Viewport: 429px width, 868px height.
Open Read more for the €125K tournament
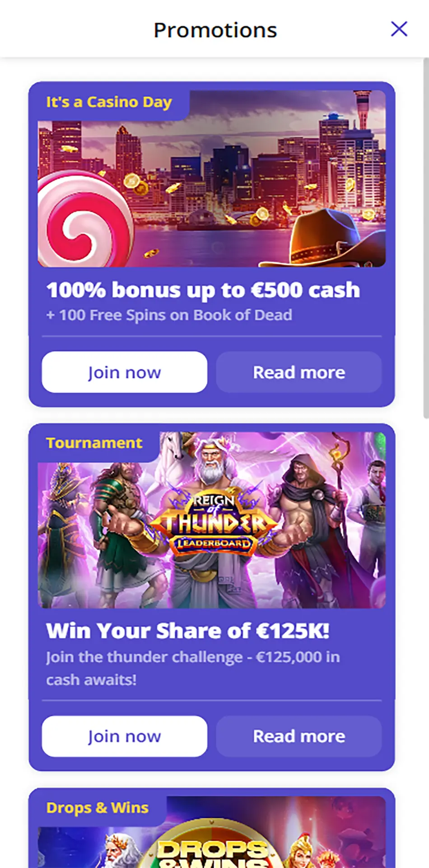point(298,736)
